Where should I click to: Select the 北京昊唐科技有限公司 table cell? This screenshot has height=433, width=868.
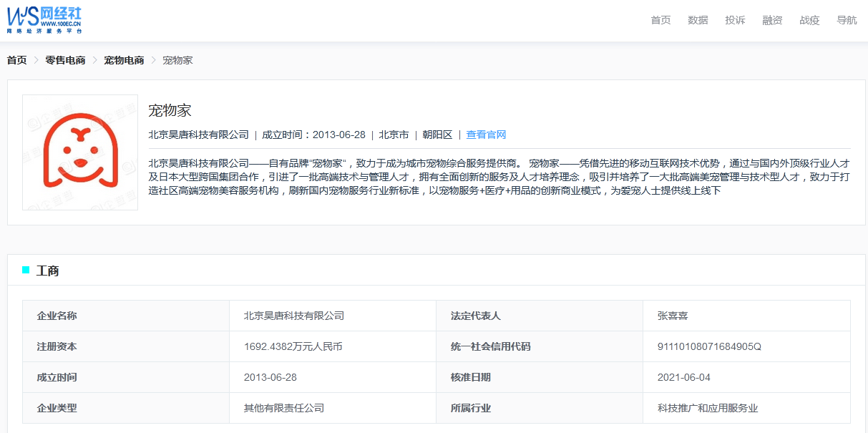click(x=333, y=316)
